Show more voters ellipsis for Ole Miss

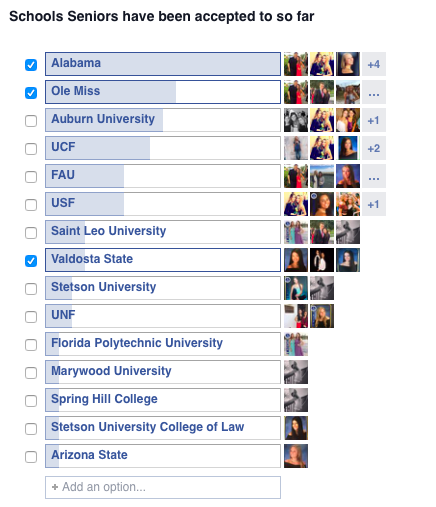coord(374,92)
